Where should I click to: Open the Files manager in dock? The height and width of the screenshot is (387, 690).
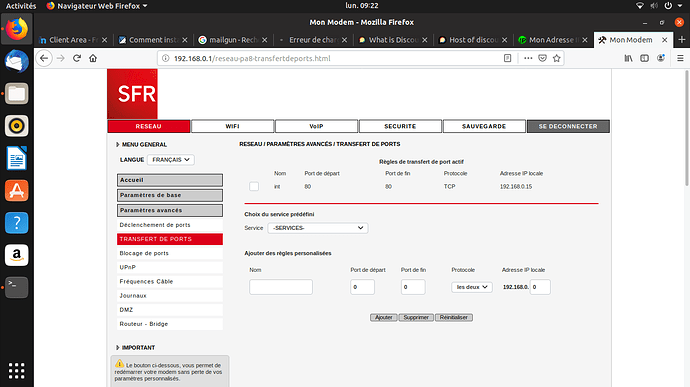pos(17,93)
